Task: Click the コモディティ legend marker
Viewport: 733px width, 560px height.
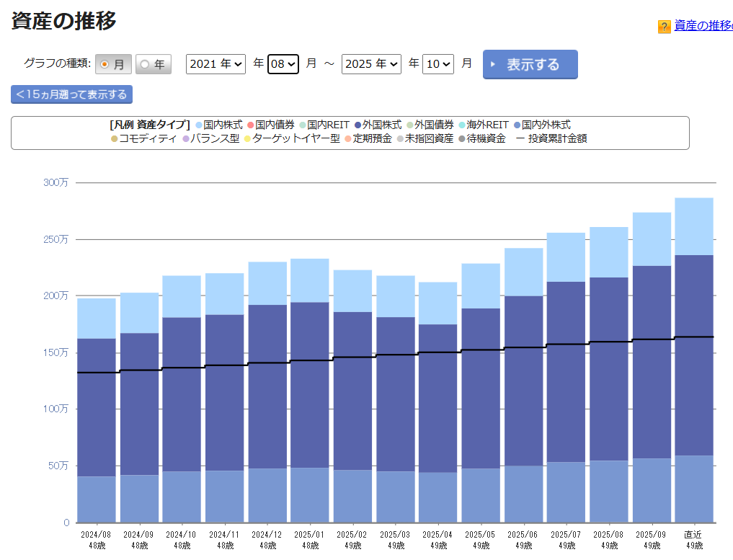Action: (114, 139)
